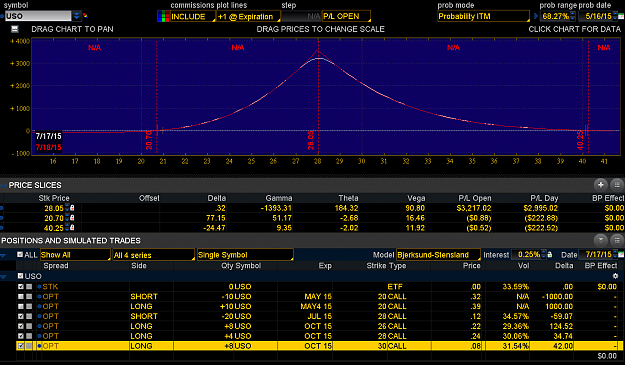This screenshot has width=625, height=365.
Task: Toggle the ALL positions checkbox
Action: [20, 254]
